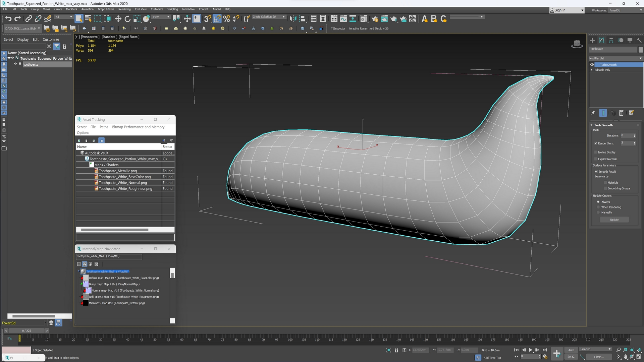Image resolution: width=644 pixels, height=362 pixels.
Task: Hide toothpaste object via eye icon
Action: tap(15, 64)
